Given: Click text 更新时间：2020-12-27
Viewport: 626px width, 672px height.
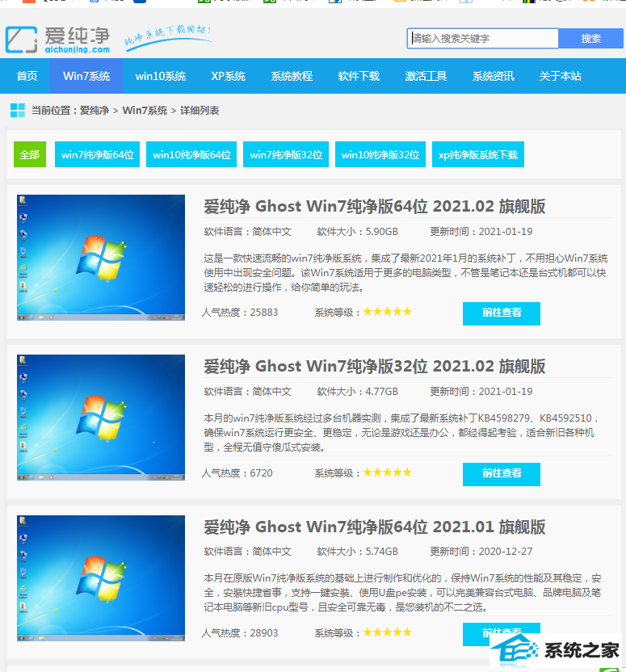Looking at the screenshot, I should (x=481, y=551).
